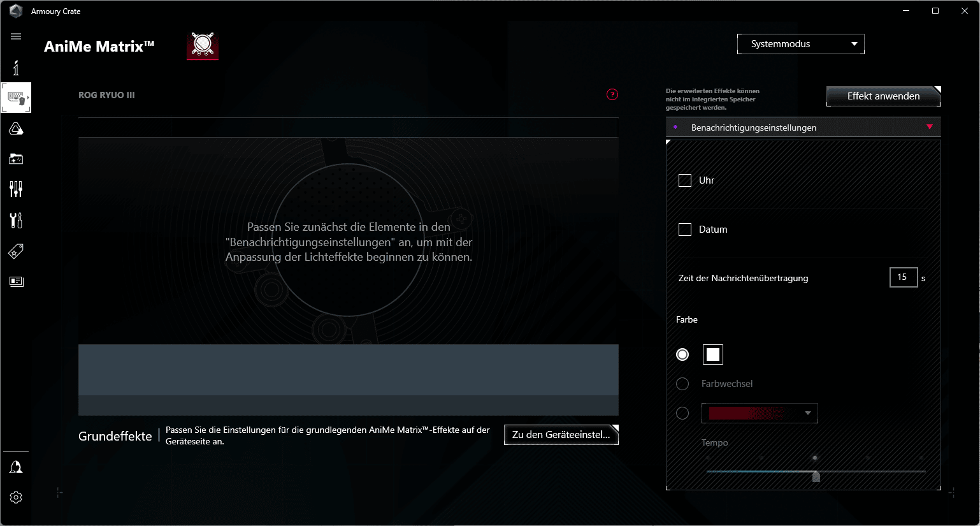
Task: Select the ROG Ryuo III device thumbnail
Action: (x=203, y=46)
